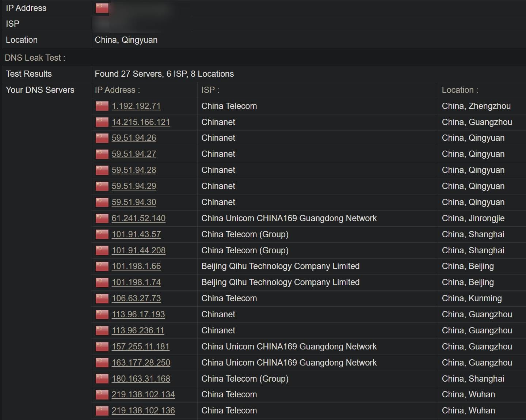
Task: Click China flag beside 163.177.28.250
Action: (x=102, y=363)
